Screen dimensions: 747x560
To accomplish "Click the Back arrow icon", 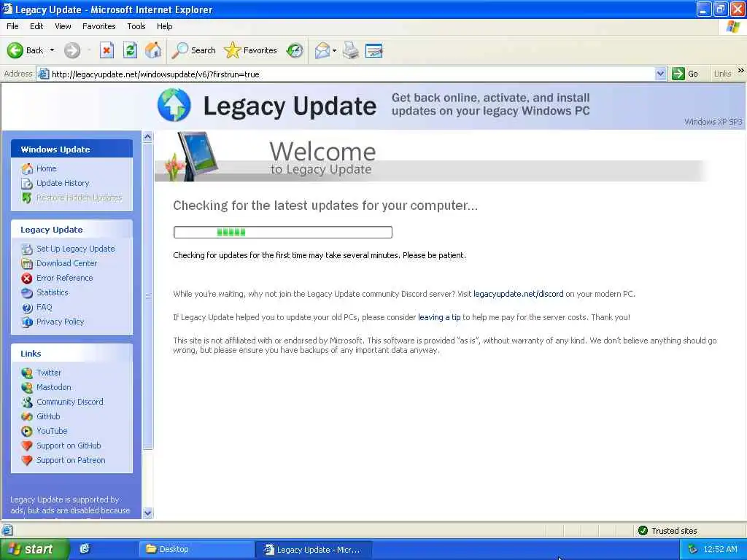I will (15, 50).
